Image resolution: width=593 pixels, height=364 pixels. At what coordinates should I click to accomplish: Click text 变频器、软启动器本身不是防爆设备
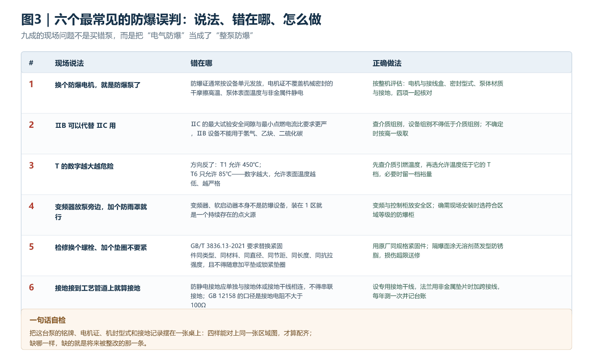point(256,210)
